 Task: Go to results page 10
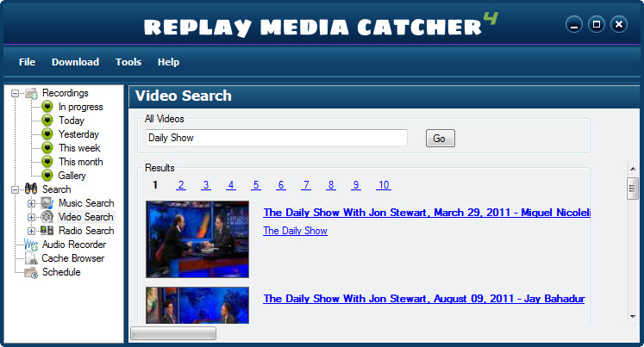tap(384, 185)
